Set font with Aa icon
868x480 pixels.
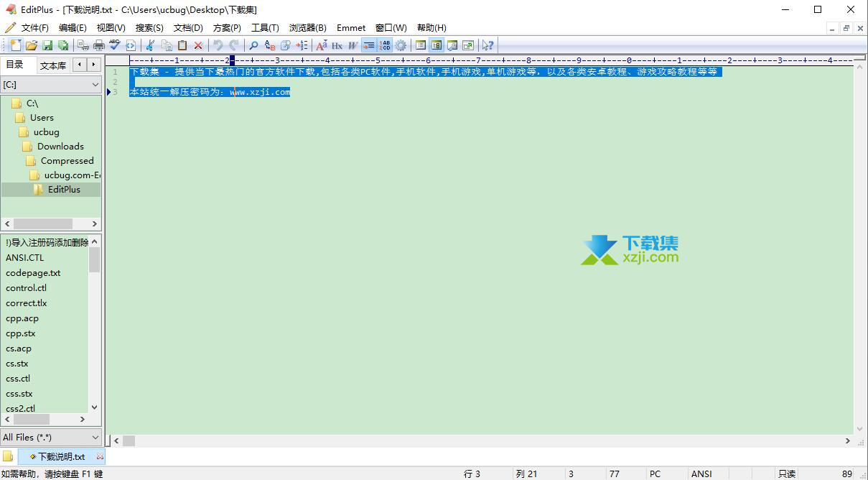click(322, 45)
